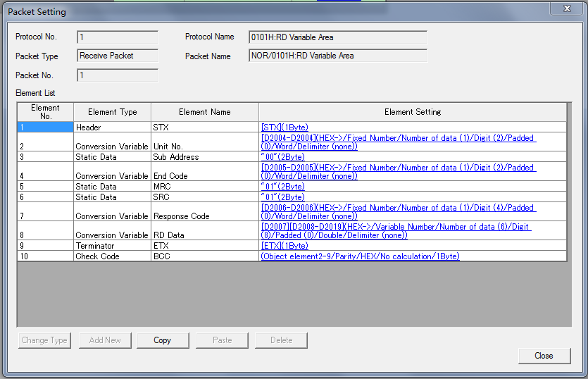Click the X button in title bar
Screen dimensions: 588x379
[x=566, y=9]
